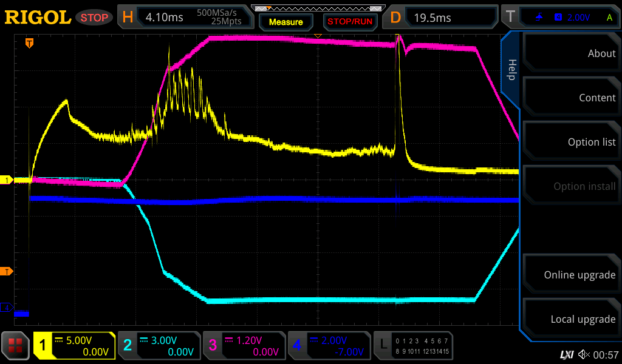Click the blue channel 4 ground marker
The width and height of the screenshot is (622, 364).
[x=7, y=308]
